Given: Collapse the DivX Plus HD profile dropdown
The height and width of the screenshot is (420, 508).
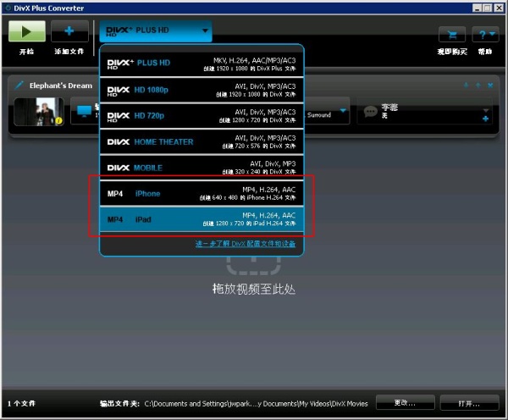Looking at the screenshot, I should (x=156, y=30).
